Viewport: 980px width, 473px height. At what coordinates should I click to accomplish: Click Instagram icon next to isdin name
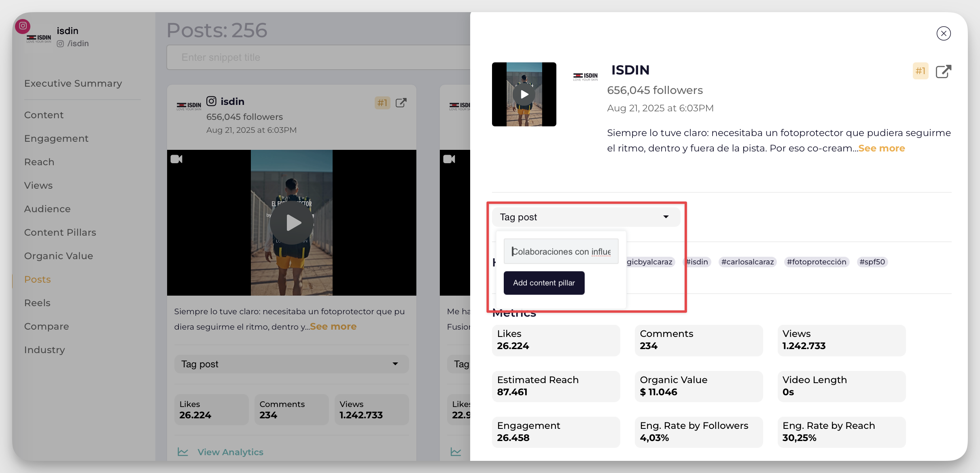click(211, 101)
